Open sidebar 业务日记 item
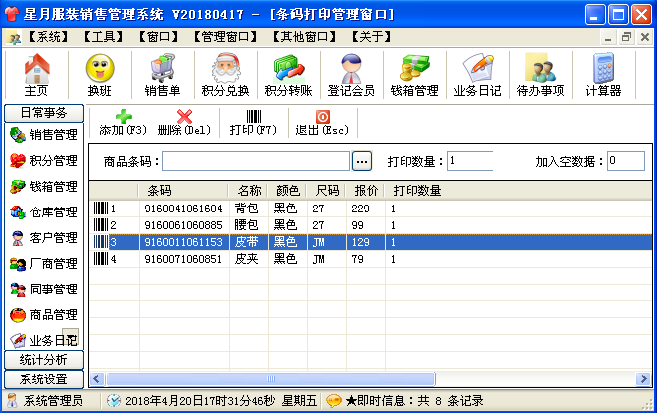This screenshot has width=657, height=413. click(44, 340)
